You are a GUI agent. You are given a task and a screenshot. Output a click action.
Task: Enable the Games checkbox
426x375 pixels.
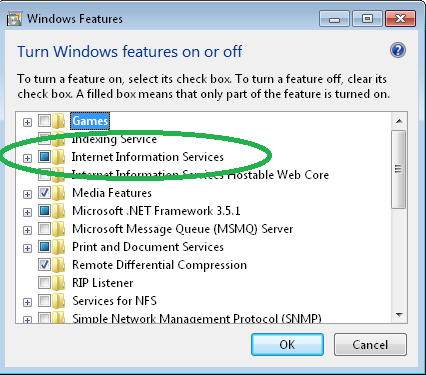(44, 120)
